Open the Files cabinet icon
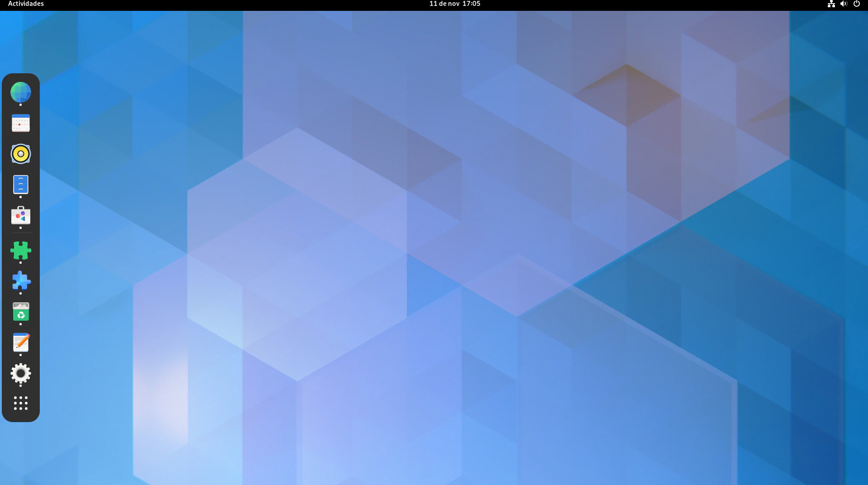The image size is (868, 485). (21, 185)
